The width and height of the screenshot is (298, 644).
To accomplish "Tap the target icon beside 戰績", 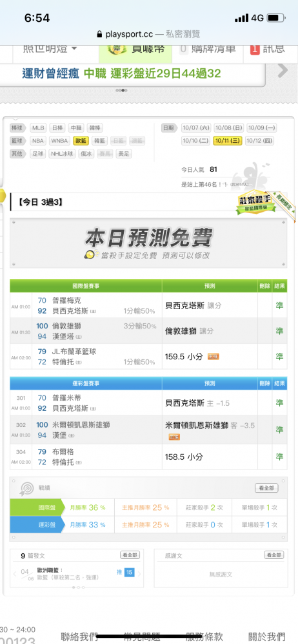I will tap(26, 488).
